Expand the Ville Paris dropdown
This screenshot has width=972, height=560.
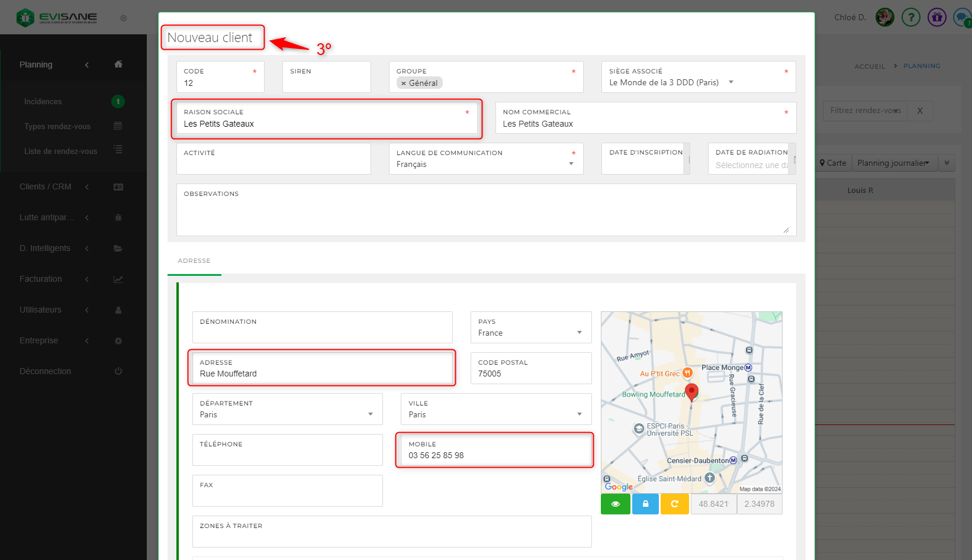tap(579, 414)
